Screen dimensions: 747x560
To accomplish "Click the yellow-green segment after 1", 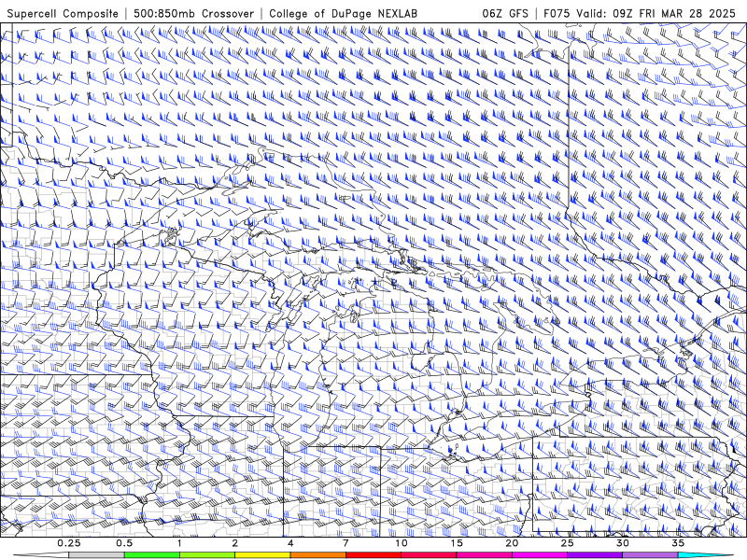I will 206,555.
